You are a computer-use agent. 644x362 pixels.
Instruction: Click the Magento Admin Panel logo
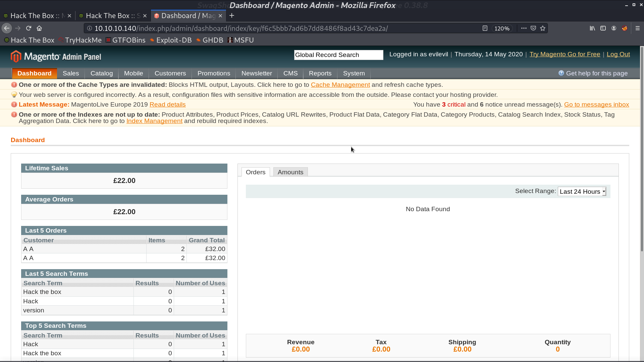56,56
